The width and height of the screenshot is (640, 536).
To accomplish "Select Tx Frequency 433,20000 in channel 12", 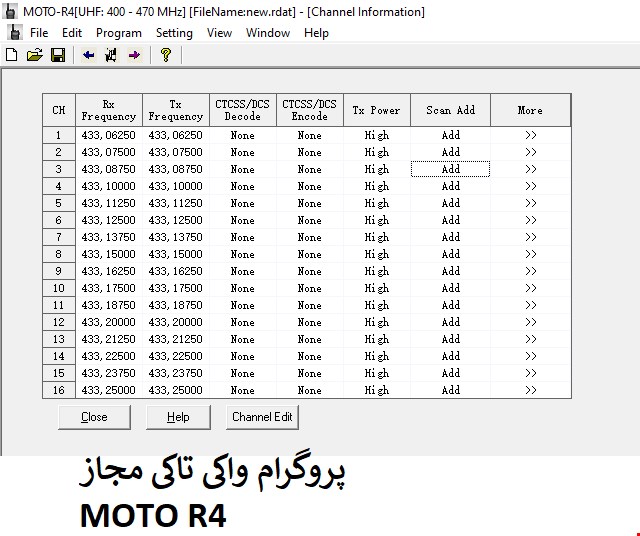I will pyautogui.click(x=176, y=322).
